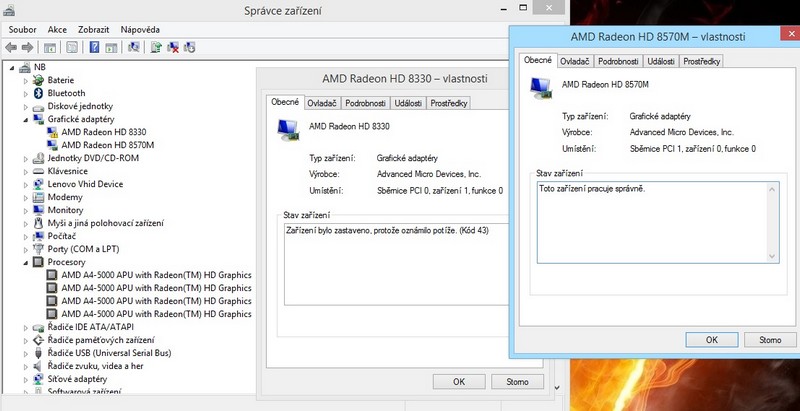Click Storno in HD 8570M properties dialog
The height and width of the screenshot is (411, 800).
[x=770, y=340]
